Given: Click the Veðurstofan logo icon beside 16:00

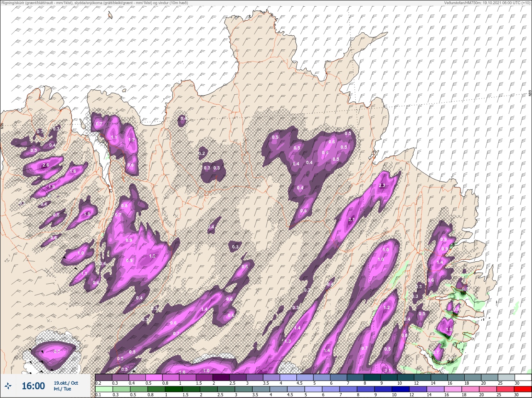Looking at the screenshot, I should coord(8,386).
